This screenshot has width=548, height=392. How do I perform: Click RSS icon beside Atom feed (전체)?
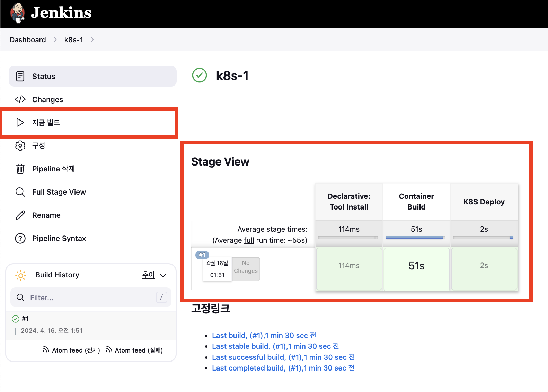click(x=46, y=349)
